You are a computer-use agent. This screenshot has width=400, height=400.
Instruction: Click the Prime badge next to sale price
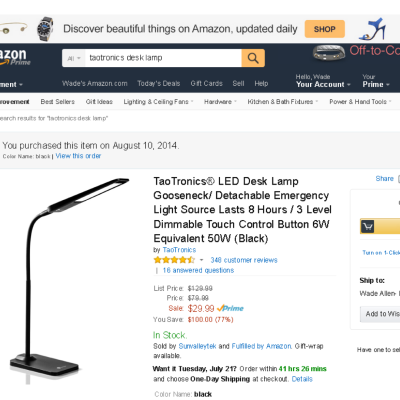pyautogui.click(x=230, y=308)
